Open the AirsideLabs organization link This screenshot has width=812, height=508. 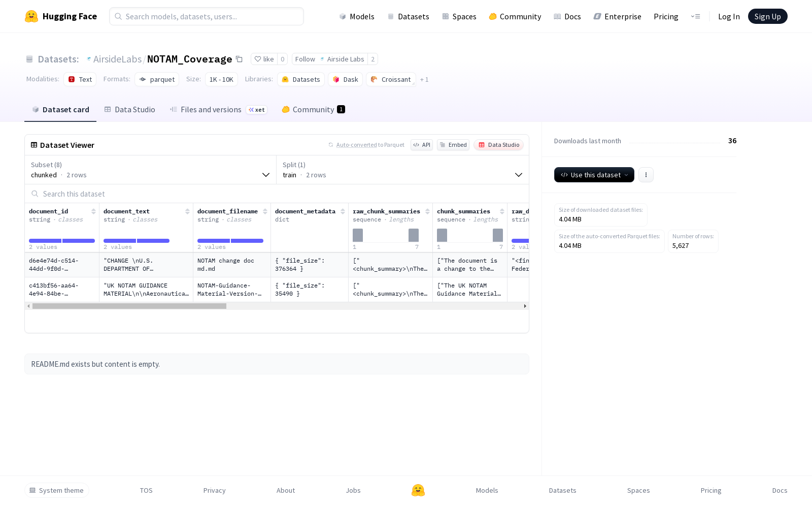(x=117, y=59)
